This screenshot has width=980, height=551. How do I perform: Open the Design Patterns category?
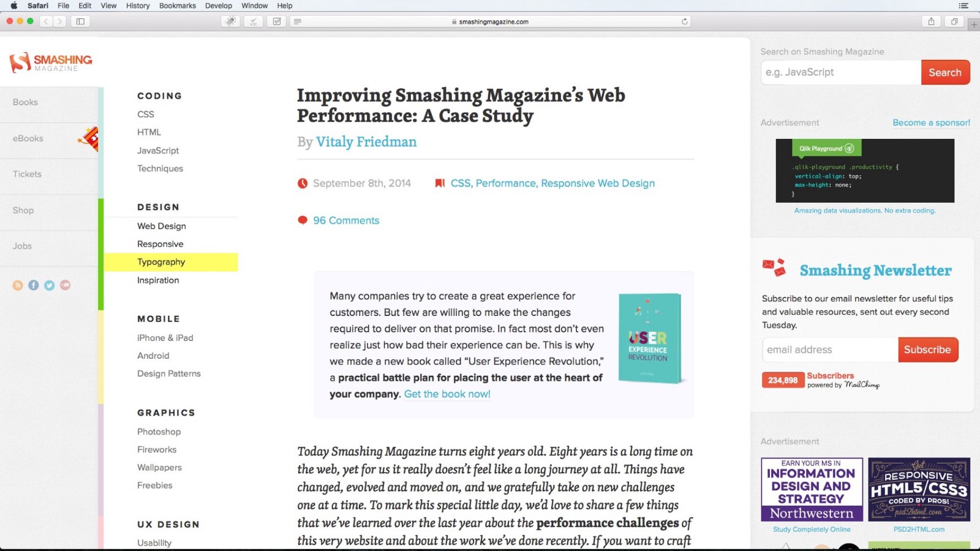click(x=169, y=373)
